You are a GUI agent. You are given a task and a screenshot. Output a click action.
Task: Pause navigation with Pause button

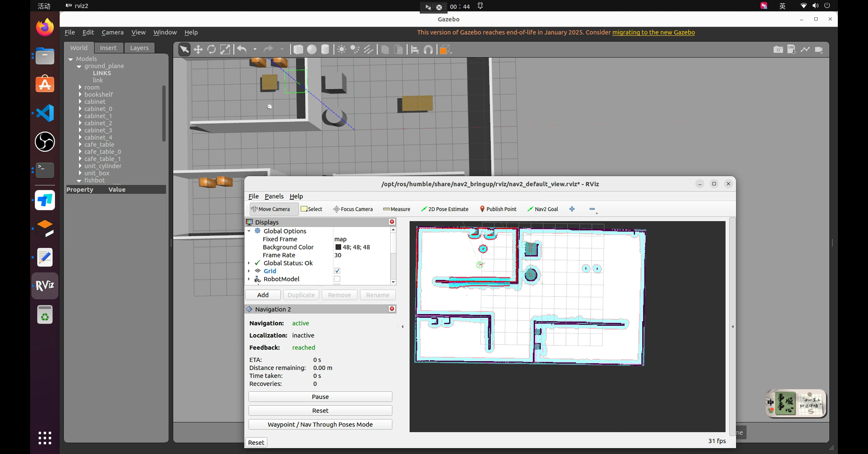[320, 396]
